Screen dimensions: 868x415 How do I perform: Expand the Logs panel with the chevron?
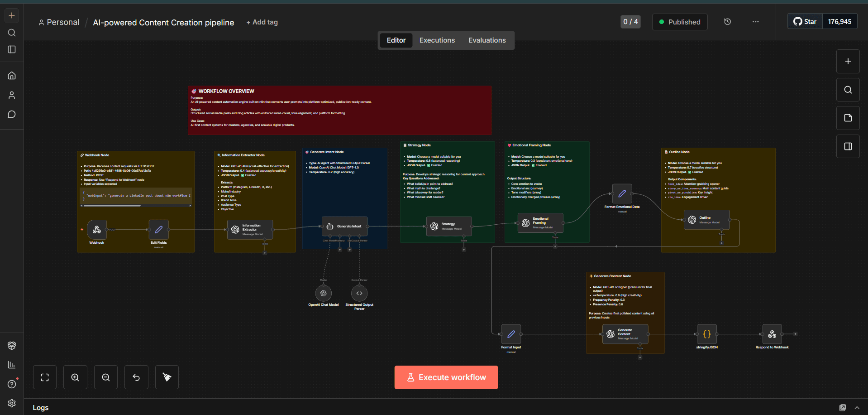coord(857,408)
